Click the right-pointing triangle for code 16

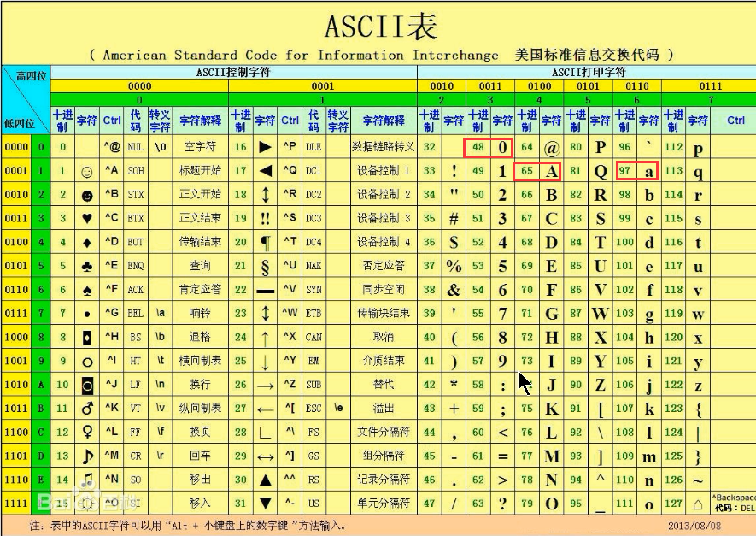coord(265,147)
